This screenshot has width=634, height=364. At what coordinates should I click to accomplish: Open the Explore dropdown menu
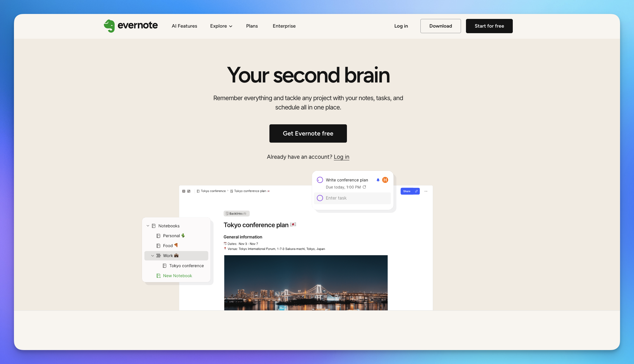221,26
